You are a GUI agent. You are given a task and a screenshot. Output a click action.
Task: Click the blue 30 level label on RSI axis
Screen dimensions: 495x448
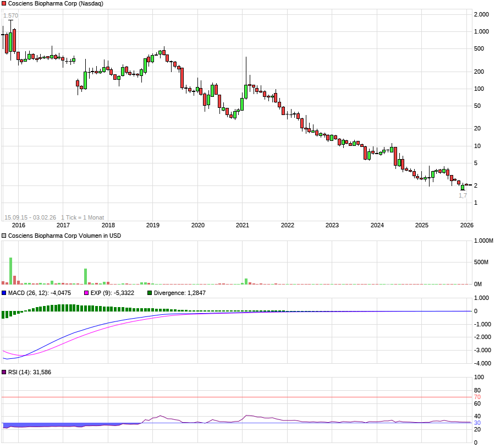point(477,423)
